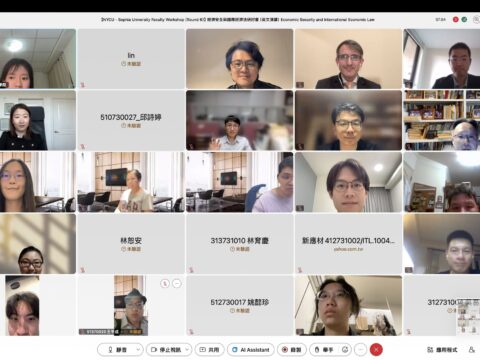Raise hand using the 舉手 icon

[x=324, y=350]
